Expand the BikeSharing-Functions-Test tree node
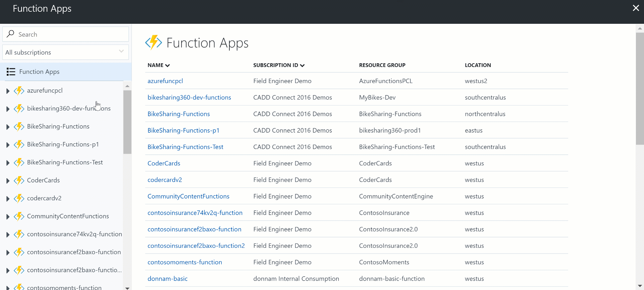Screen dimensions: 644x290 (x=8, y=163)
